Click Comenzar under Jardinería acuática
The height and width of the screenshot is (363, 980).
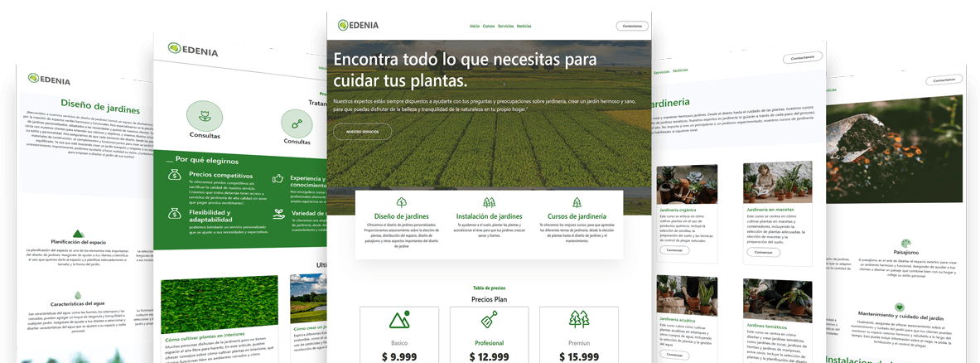674,355
